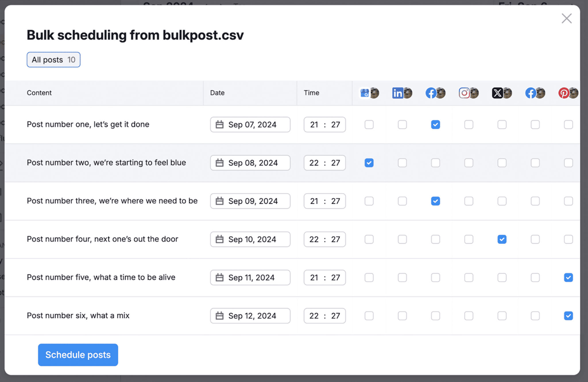The width and height of the screenshot is (588, 382).
Task: Open calendar icon for Sep 08, 2024
Action: pyautogui.click(x=220, y=163)
